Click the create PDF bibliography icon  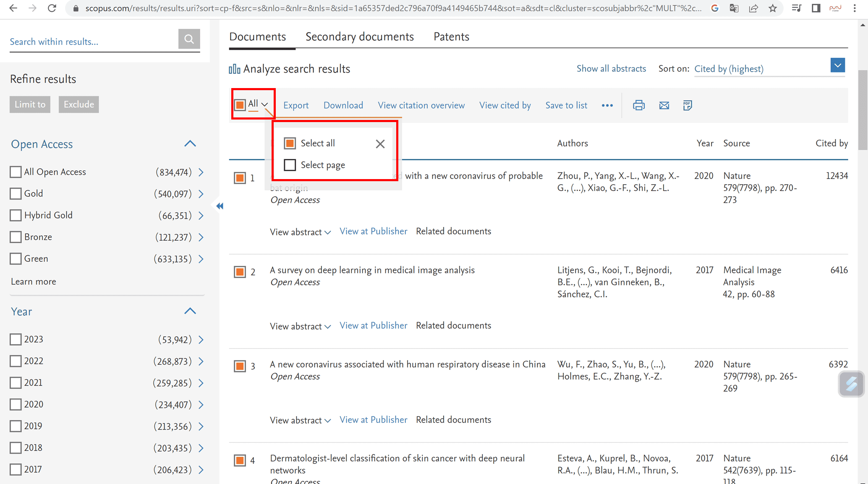pyautogui.click(x=687, y=105)
